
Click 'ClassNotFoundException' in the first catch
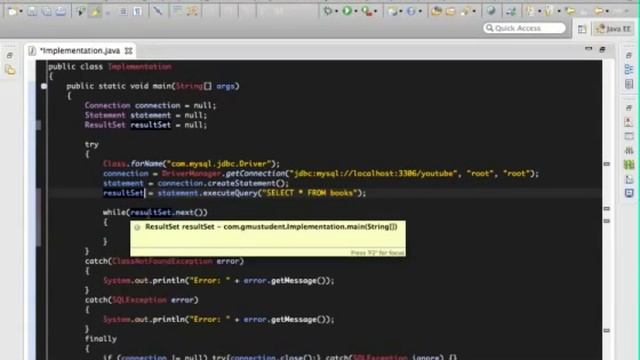pos(162,261)
